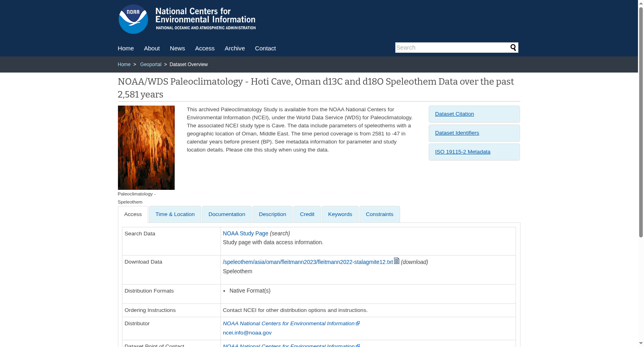Follow the Geoportal breadcrumb link

point(151,64)
